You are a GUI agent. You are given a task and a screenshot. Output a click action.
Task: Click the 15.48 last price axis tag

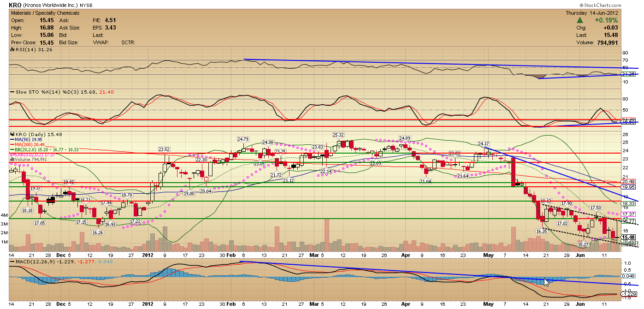click(629, 237)
